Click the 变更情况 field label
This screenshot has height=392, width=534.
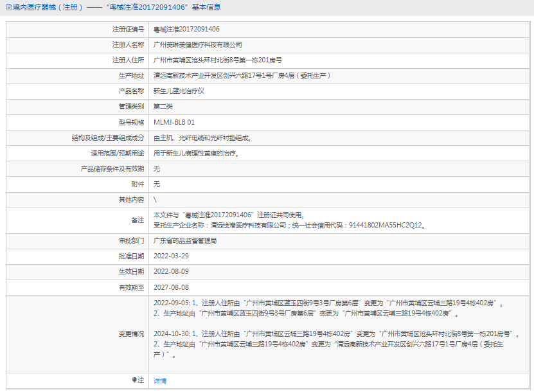(132, 334)
